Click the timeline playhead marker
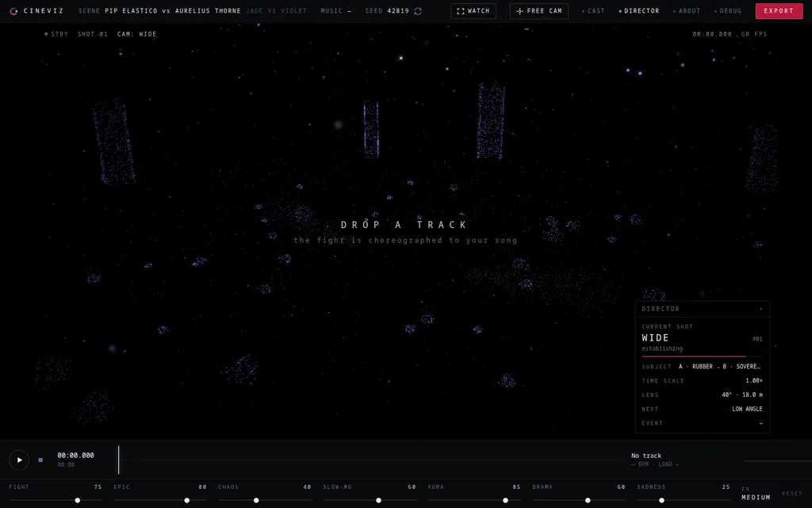 coord(119,460)
